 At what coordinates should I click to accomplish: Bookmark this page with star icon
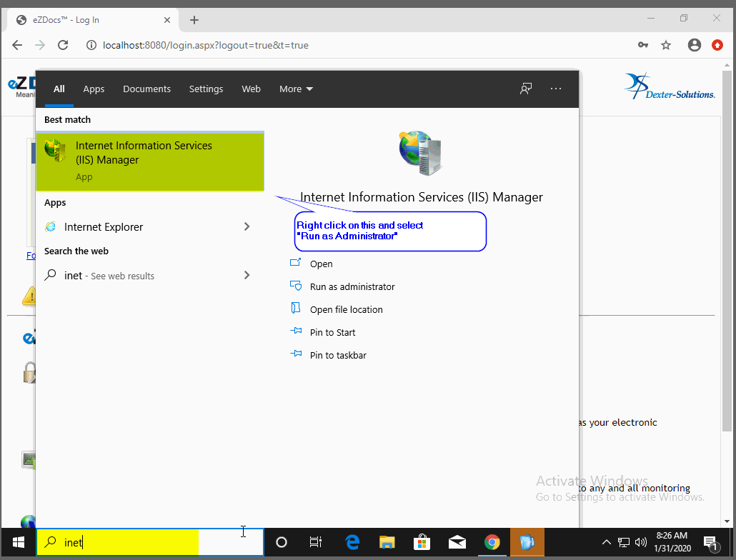pos(665,45)
